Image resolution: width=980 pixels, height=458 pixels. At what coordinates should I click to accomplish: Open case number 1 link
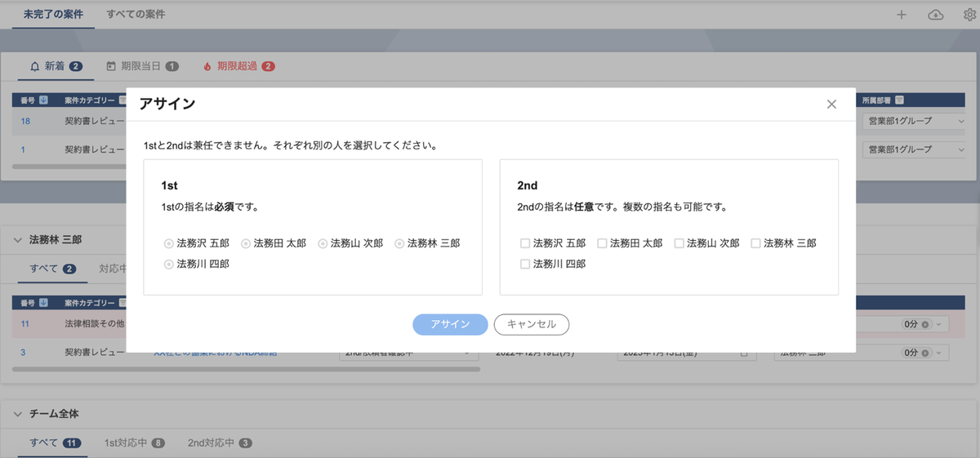pyautogui.click(x=23, y=149)
